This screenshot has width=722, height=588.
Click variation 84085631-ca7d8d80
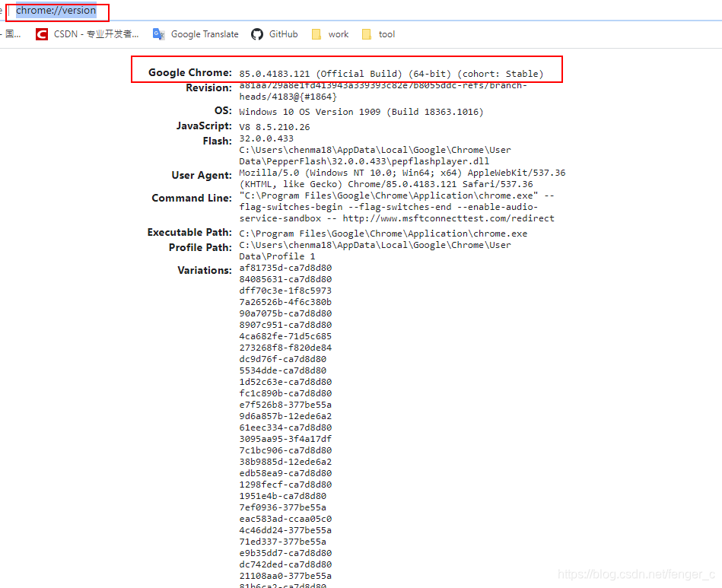tap(285, 279)
